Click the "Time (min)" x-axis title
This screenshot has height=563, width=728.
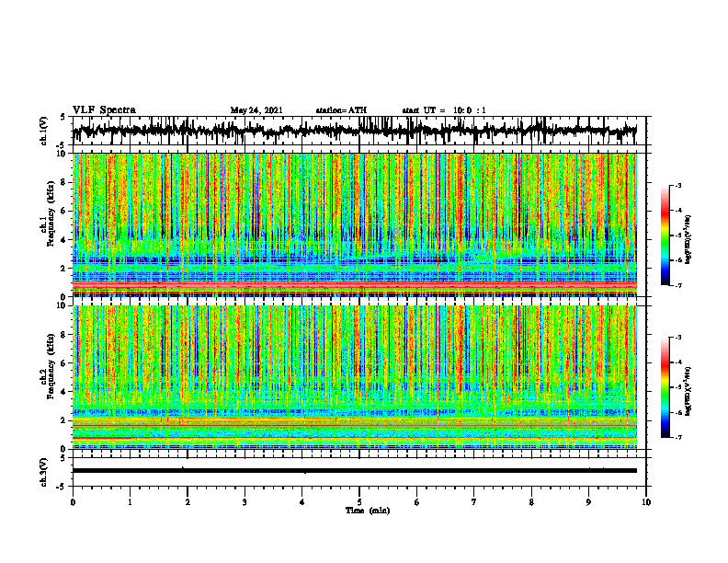tap(368, 511)
